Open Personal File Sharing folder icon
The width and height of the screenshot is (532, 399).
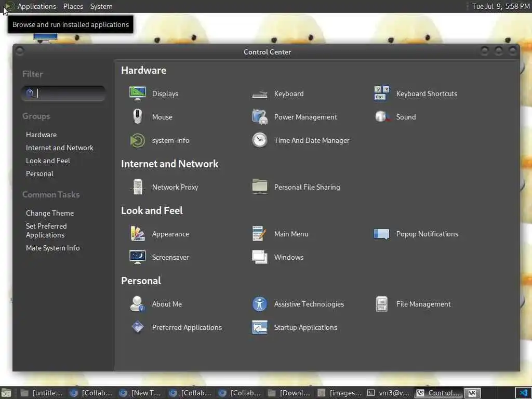click(260, 187)
